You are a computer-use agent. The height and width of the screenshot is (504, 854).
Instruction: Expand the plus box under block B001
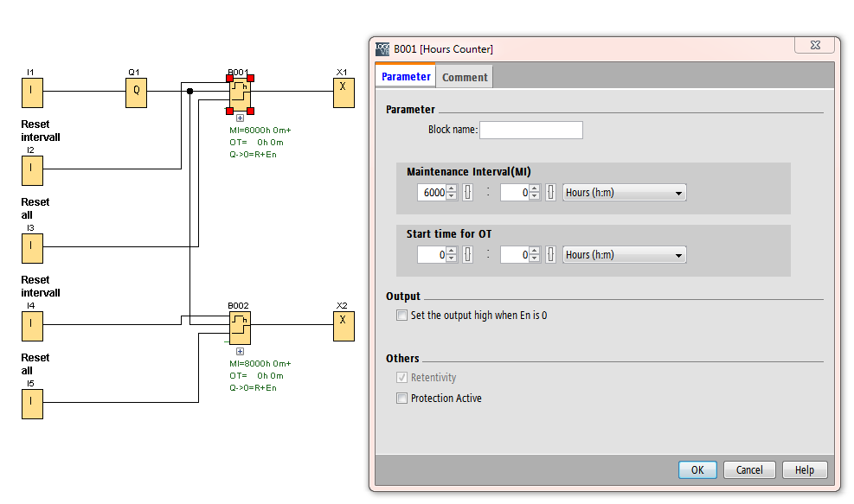(240, 118)
